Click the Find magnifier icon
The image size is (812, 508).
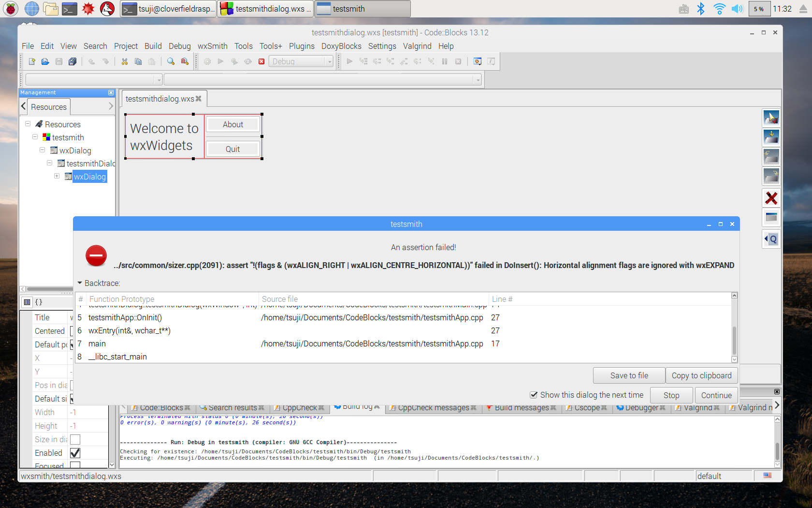point(171,61)
